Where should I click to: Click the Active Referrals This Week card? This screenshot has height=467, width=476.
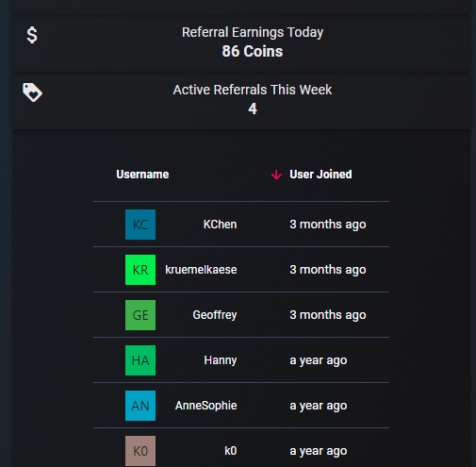click(241, 101)
